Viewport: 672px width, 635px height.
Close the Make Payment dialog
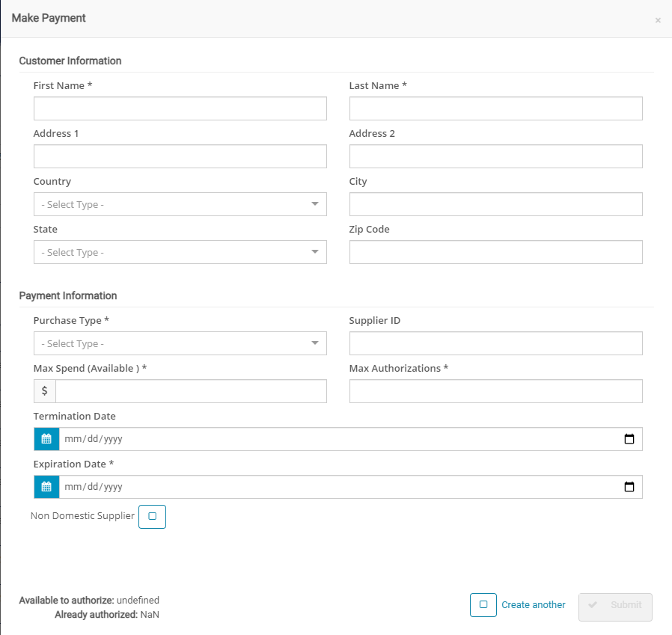tap(658, 20)
